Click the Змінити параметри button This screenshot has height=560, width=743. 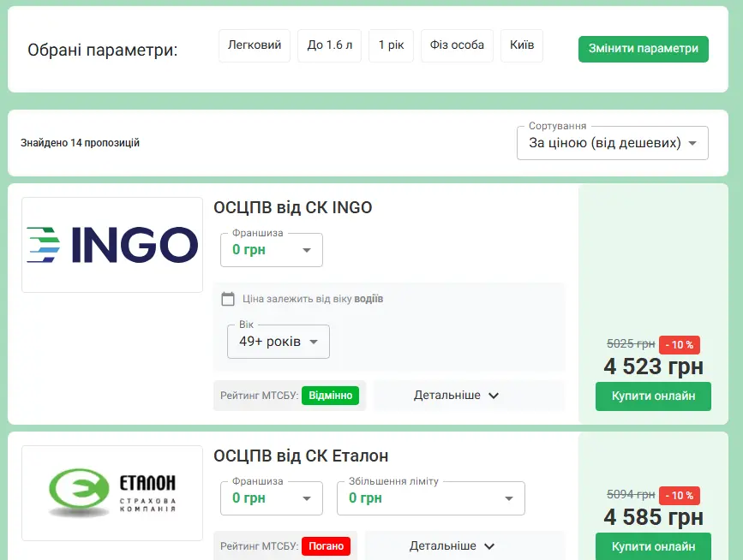click(x=643, y=49)
